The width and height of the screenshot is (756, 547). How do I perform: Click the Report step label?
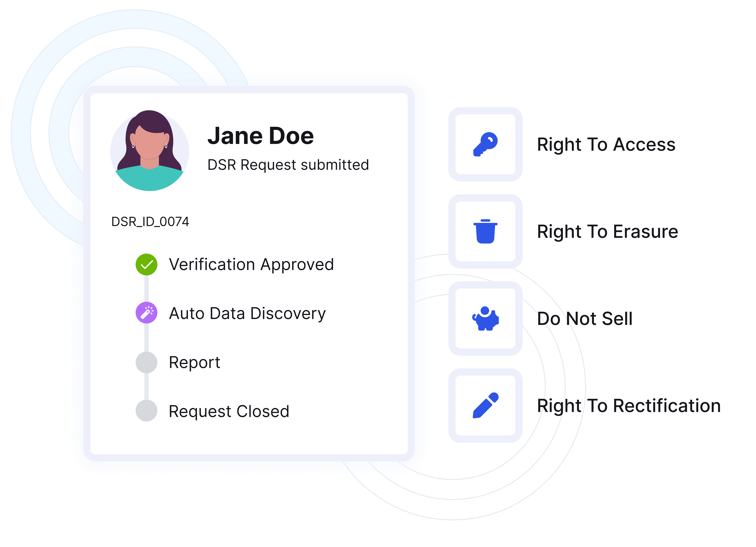click(194, 363)
